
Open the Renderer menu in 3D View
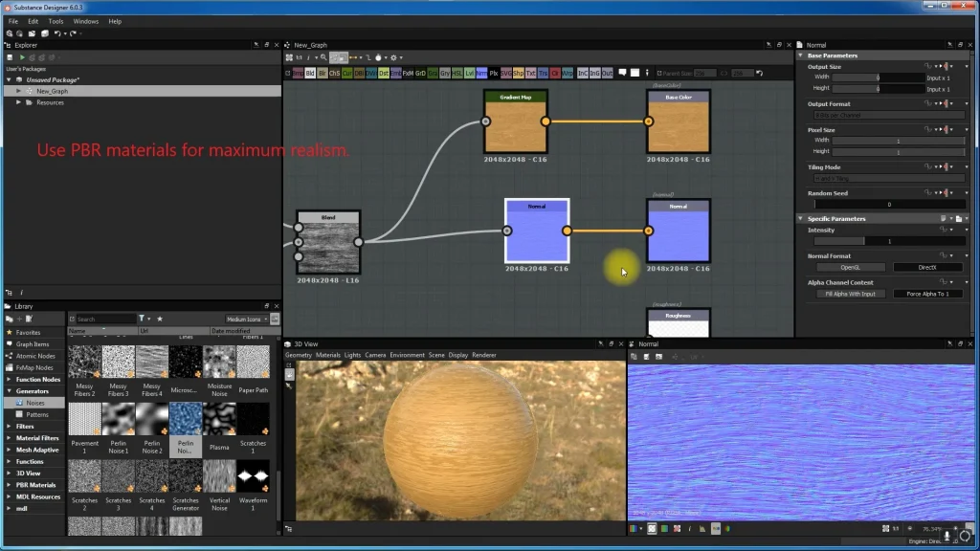click(483, 355)
